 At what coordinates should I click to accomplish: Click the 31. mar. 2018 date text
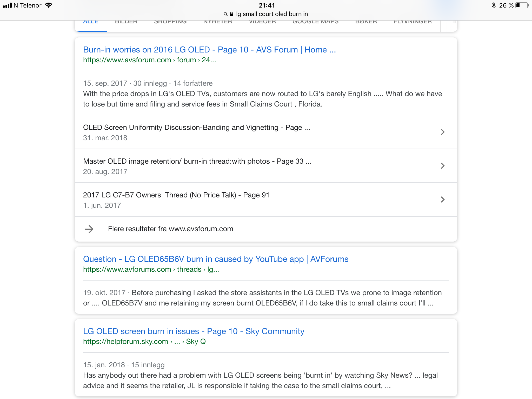point(105,138)
